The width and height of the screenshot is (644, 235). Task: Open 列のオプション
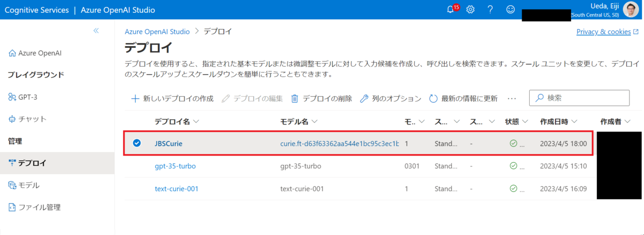(x=391, y=99)
